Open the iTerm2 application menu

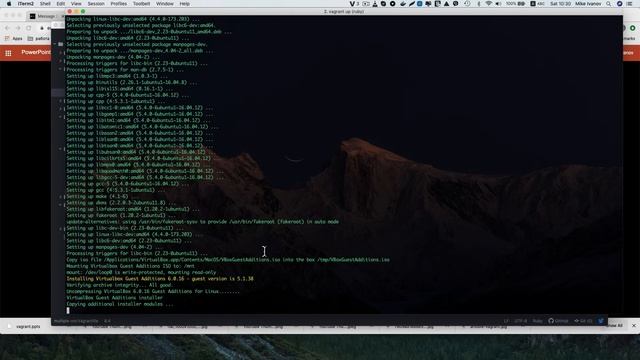tap(26, 4)
